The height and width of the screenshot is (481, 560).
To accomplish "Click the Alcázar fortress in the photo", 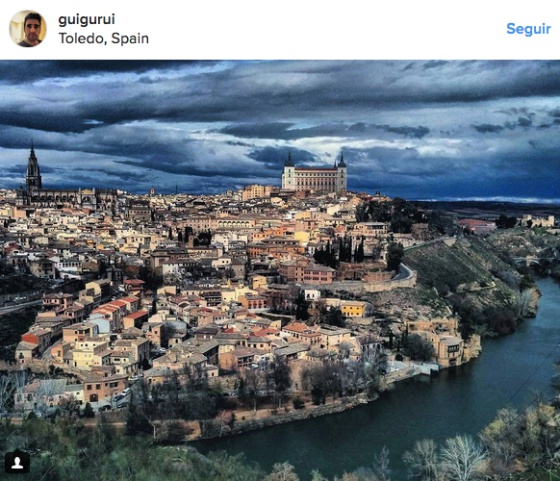I will coord(314,175).
